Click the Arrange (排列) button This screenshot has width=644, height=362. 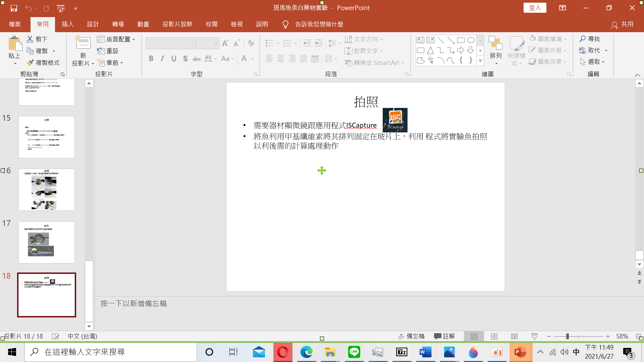click(495, 50)
